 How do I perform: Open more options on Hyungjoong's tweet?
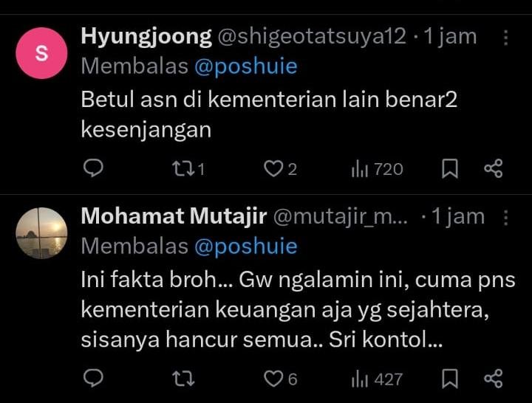click(505, 38)
